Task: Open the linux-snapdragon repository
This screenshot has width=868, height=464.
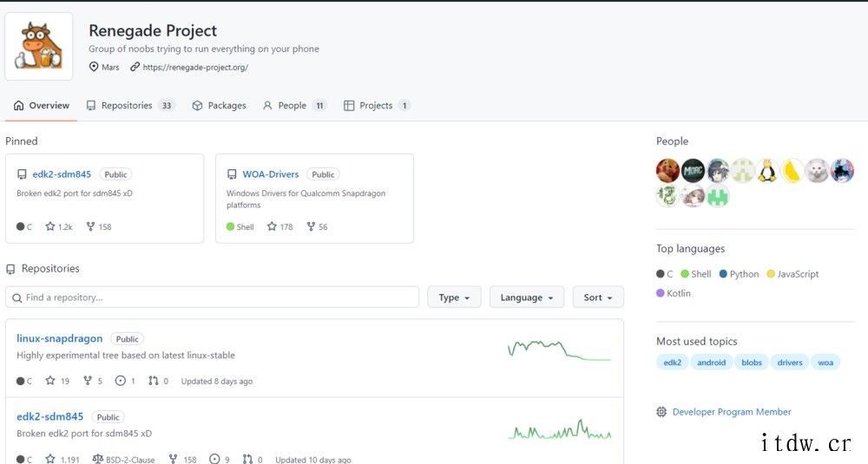Action: pos(59,338)
